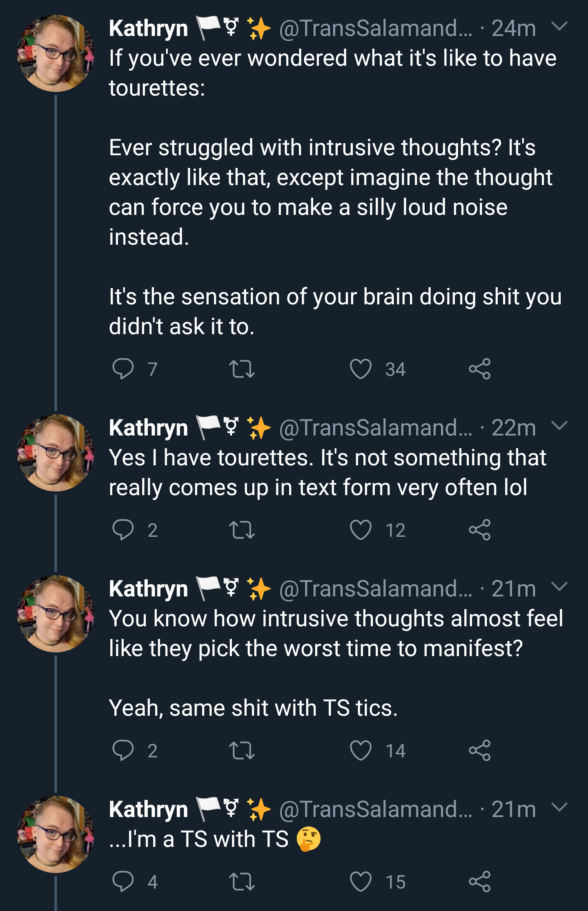Open the options chevron on 22m tweet
The height and width of the screenshot is (911, 588).
(559, 426)
